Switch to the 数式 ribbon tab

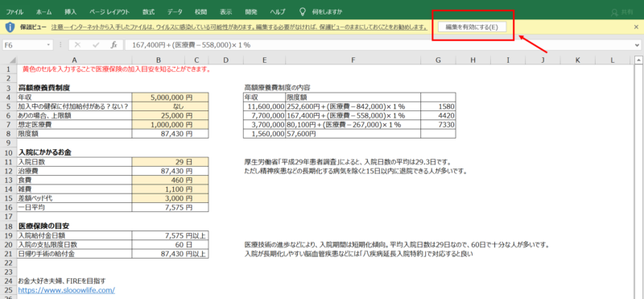coord(149,12)
